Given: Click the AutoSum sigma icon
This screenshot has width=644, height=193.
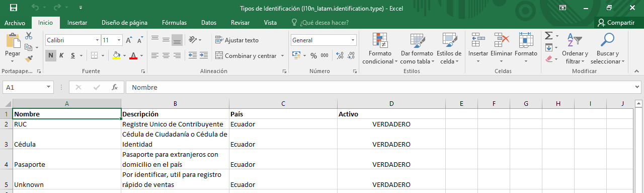Looking at the screenshot, I should [x=548, y=36].
